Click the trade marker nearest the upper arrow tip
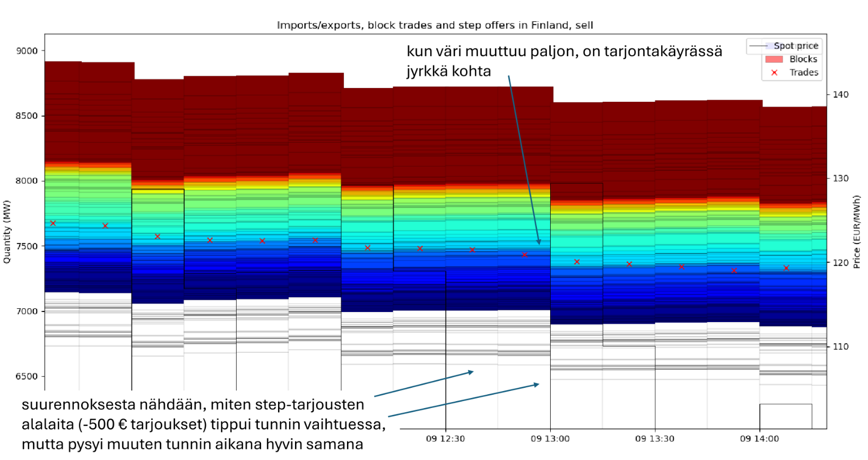This screenshot has width=868, height=460. coord(525,255)
